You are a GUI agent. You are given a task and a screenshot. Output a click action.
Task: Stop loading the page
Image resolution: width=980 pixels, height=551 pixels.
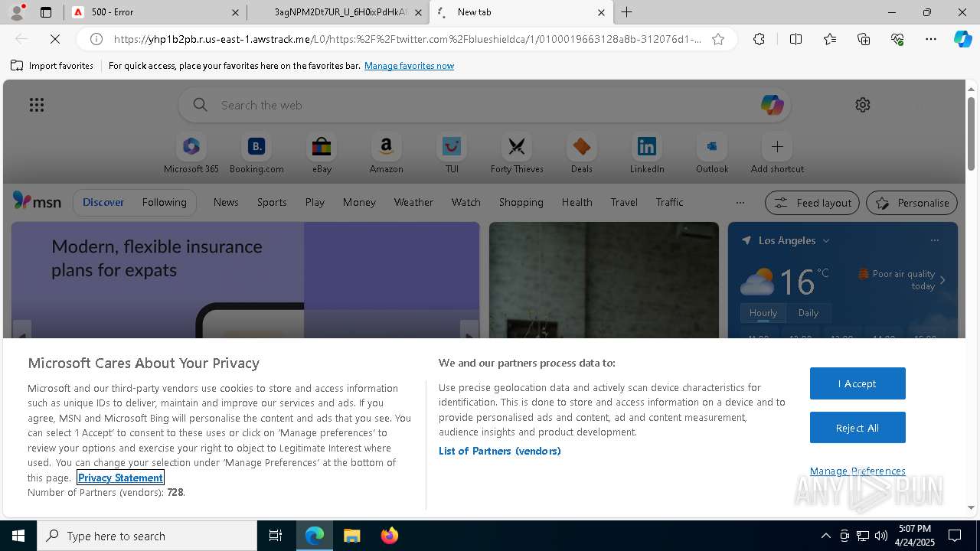[56, 39]
